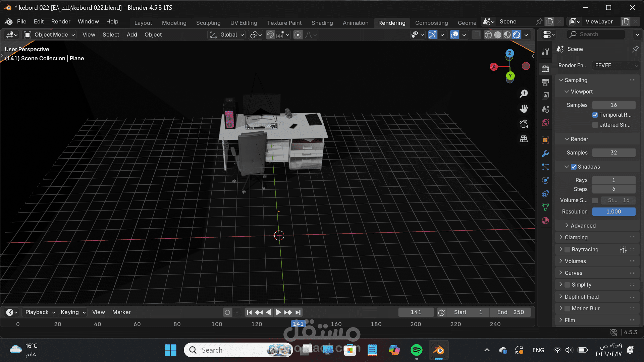Toggle camera view gizmo icon

pyautogui.click(x=524, y=124)
